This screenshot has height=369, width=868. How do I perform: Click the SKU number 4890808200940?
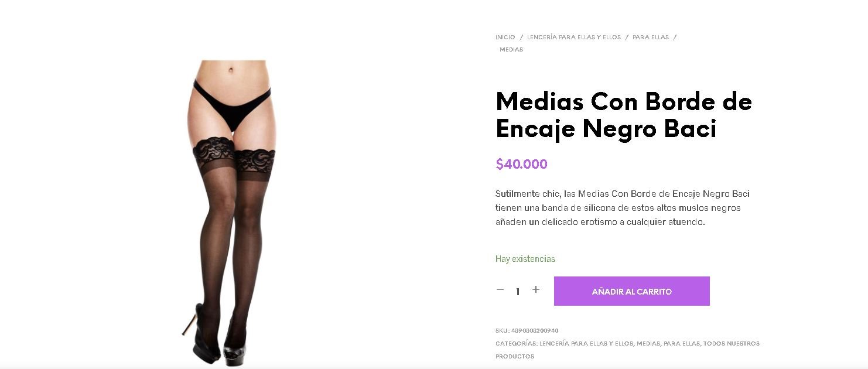(x=535, y=331)
